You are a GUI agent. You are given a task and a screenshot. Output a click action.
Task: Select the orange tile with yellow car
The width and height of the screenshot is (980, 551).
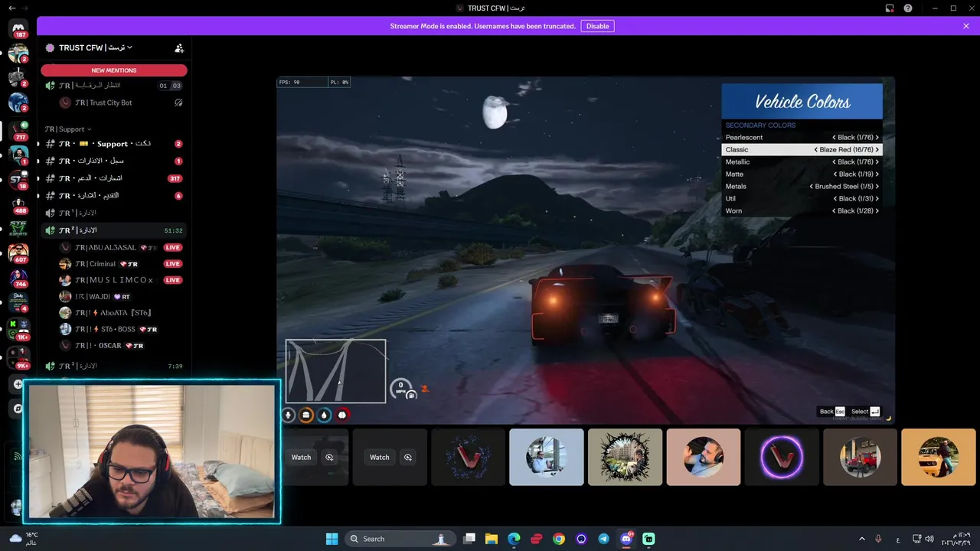[939, 457]
